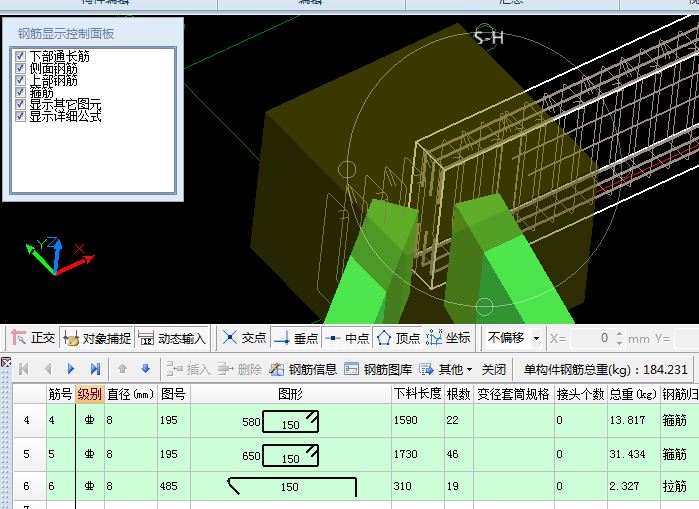Uncheck 箍筋 checkbox
Screen dimensions: 699x509
tap(20, 92)
